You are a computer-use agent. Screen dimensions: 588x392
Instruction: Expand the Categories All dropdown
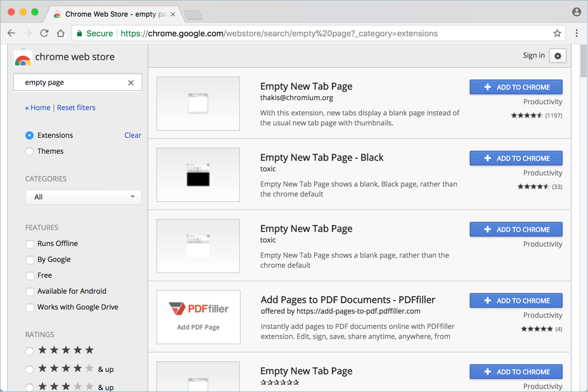(x=83, y=197)
